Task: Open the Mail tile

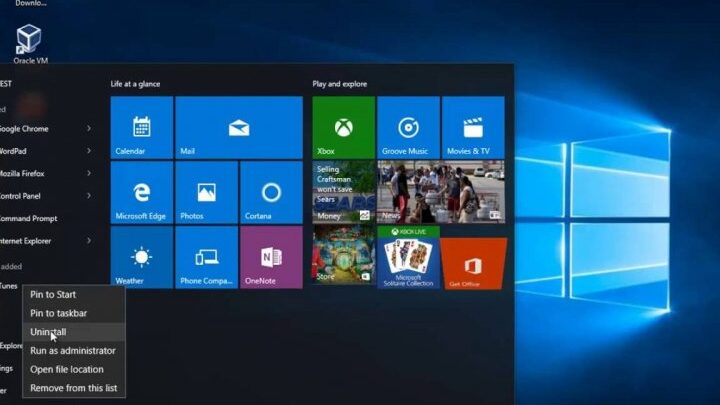Action: [x=239, y=128]
